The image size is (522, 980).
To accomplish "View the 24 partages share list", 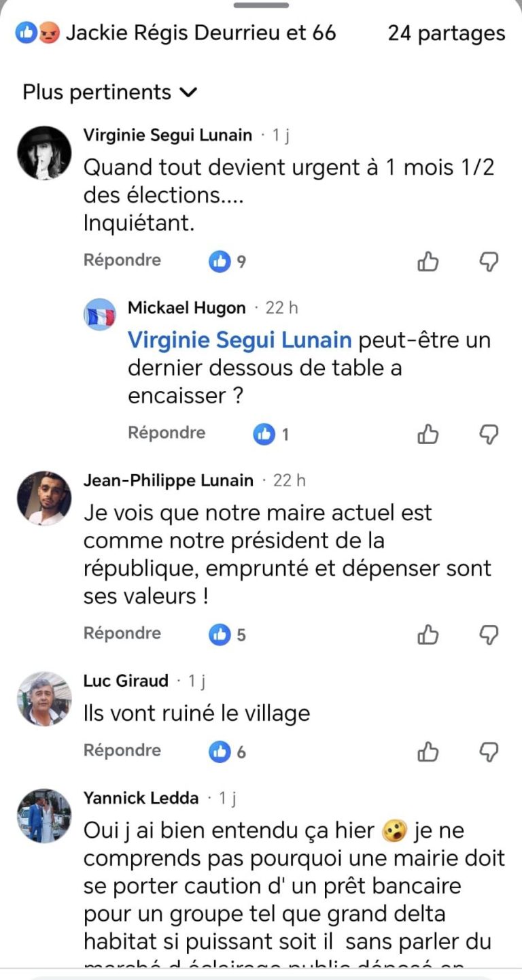I will point(446,33).
